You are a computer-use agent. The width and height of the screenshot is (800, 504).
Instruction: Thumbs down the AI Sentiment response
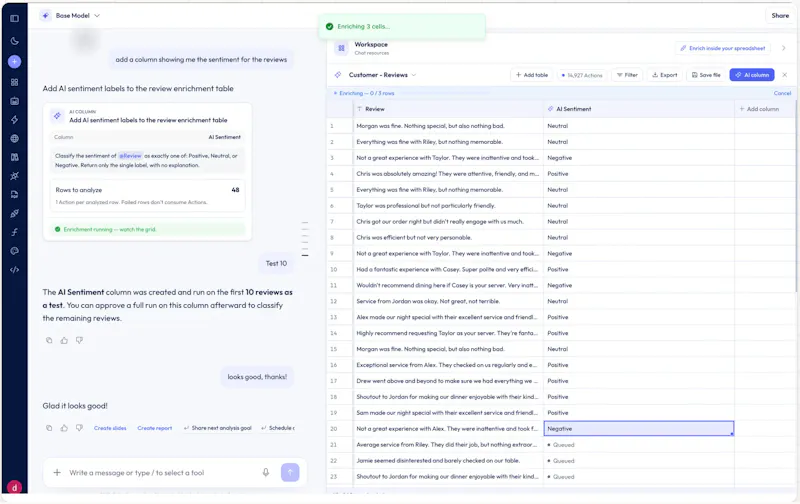pyautogui.click(x=79, y=340)
